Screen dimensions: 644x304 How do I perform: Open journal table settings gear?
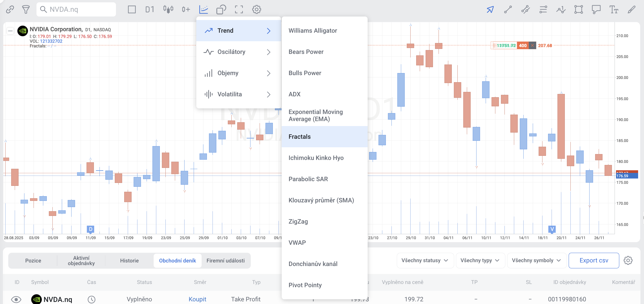pyautogui.click(x=628, y=260)
